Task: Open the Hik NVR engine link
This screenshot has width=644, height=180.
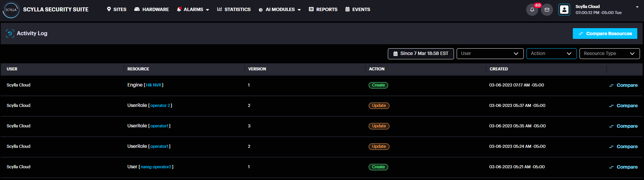Action: point(153,85)
